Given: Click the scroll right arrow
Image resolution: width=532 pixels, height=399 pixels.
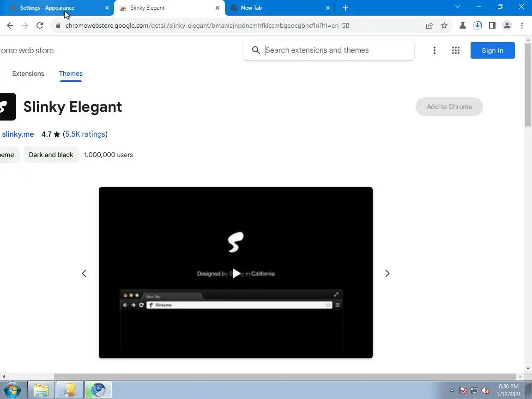Looking at the screenshot, I should (520, 377).
